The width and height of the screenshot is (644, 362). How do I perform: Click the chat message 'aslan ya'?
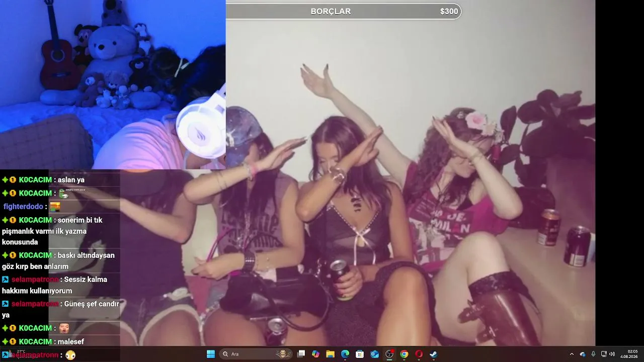(71, 180)
